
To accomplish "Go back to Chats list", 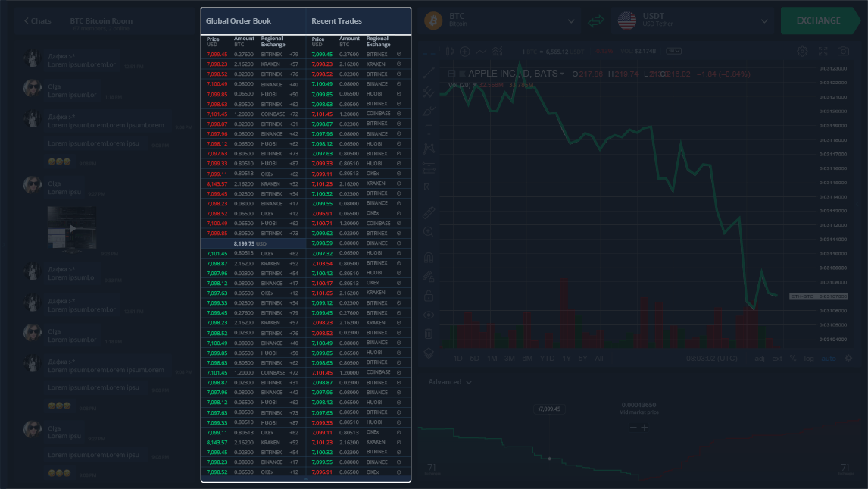I will point(37,20).
